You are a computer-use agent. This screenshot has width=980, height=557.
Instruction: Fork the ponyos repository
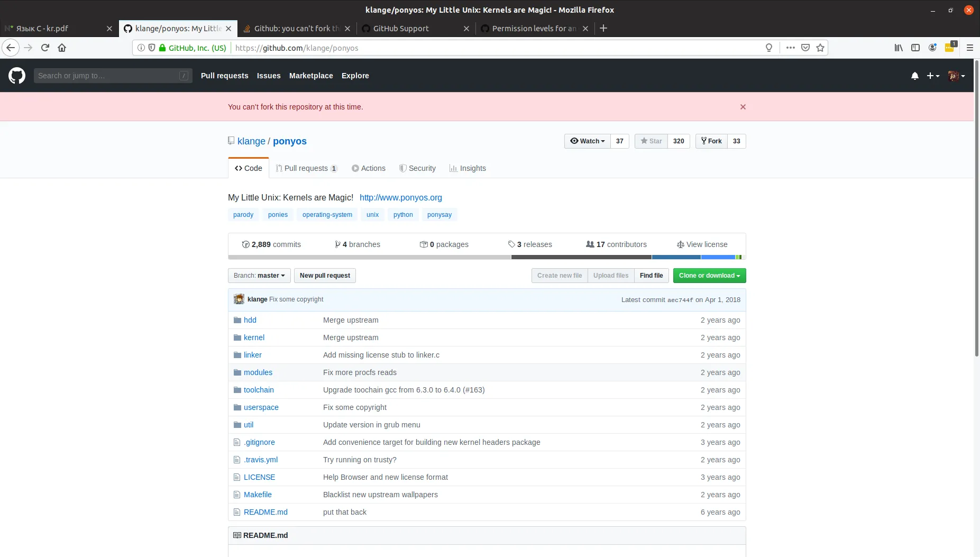pyautogui.click(x=711, y=141)
